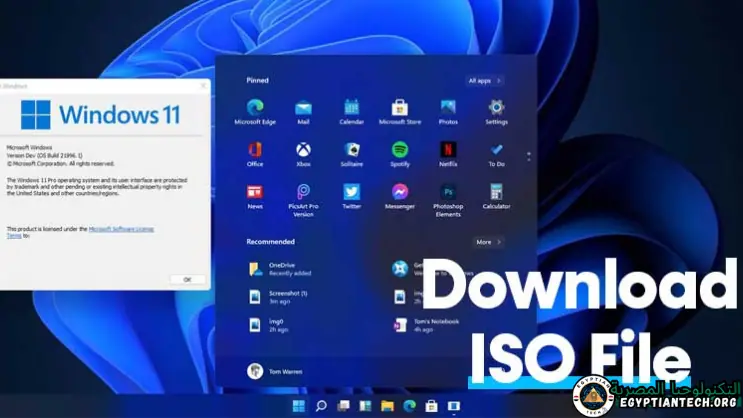Click the Start button on taskbar

[x=299, y=406]
